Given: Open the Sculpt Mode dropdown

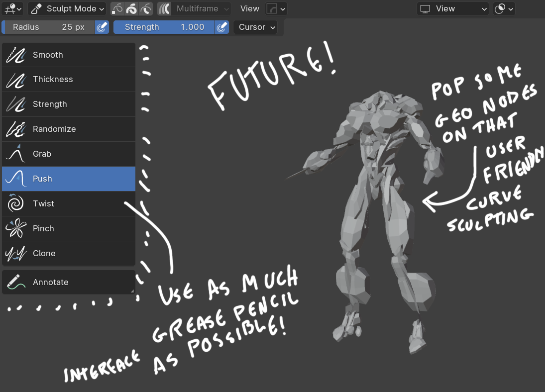Looking at the screenshot, I should pos(67,8).
